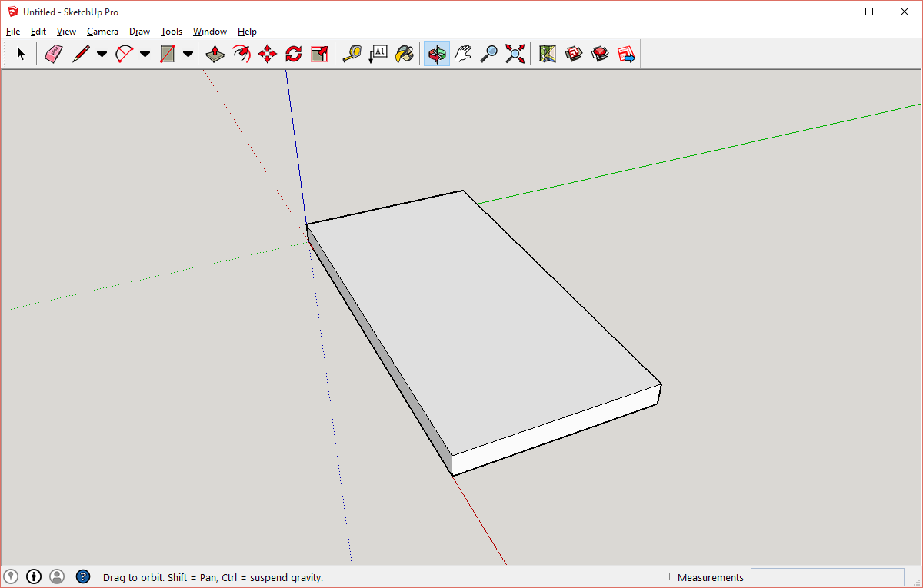Open the Edit menu
The height and width of the screenshot is (588, 923).
tap(38, 32)
